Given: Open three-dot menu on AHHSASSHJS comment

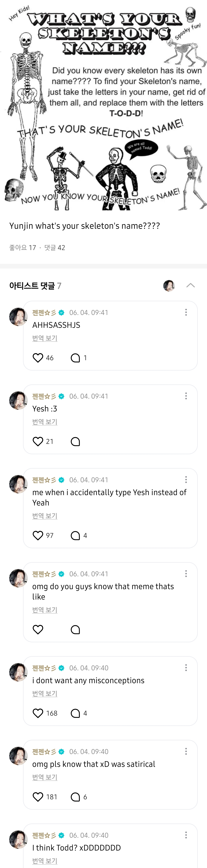Looking at the screenshot, I should click(x=186, y=312).
